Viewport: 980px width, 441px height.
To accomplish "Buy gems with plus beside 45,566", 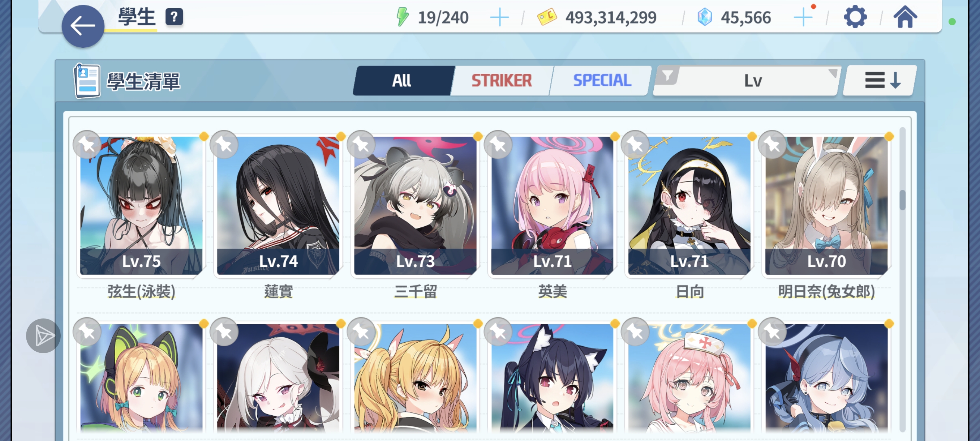I will coord(803,17).
